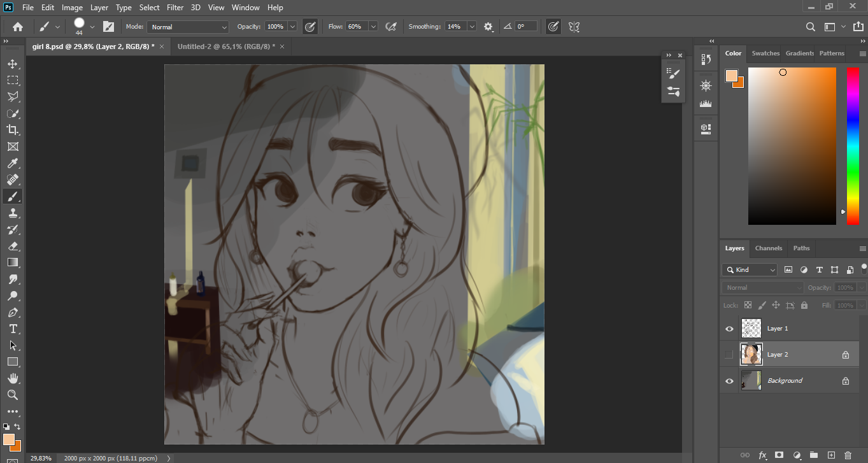Switch to the Gradients tab
The width and height of the screenshot is (868, 463).
(800, 53)
